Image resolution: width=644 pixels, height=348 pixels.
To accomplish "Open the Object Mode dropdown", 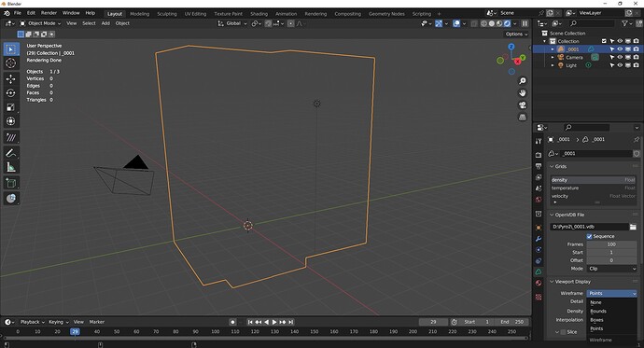I will click(x=40, y=23).
